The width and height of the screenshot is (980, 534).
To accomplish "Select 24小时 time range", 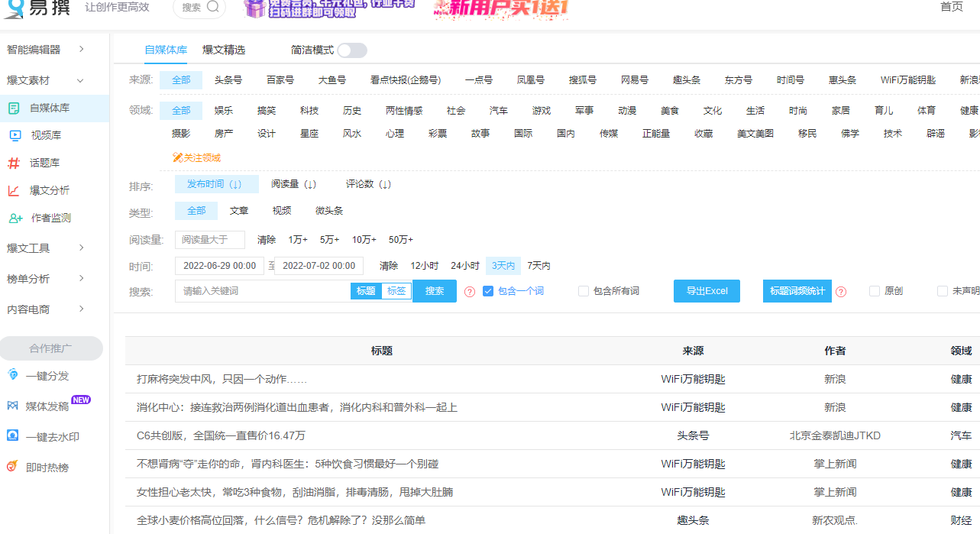I will [465, 266].
